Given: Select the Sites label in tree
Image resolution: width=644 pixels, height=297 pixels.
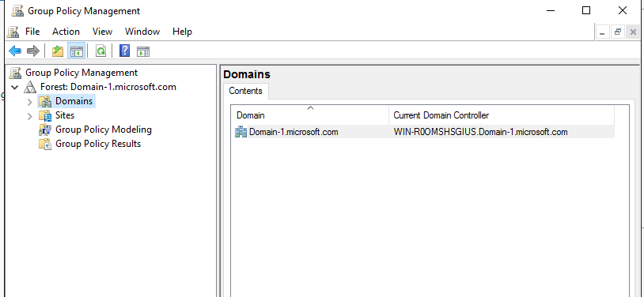Looking at the screenshot, I should coord(65,115).
